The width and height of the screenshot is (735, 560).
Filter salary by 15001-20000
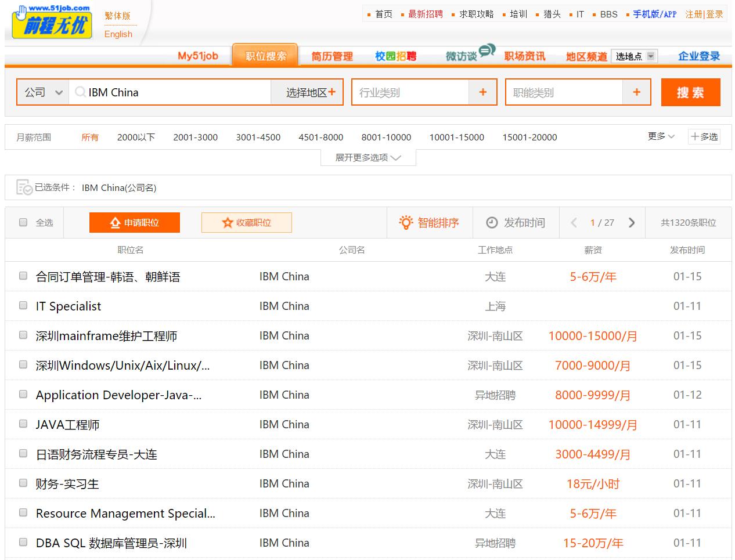pyautogui.click(x=529, y=137)
